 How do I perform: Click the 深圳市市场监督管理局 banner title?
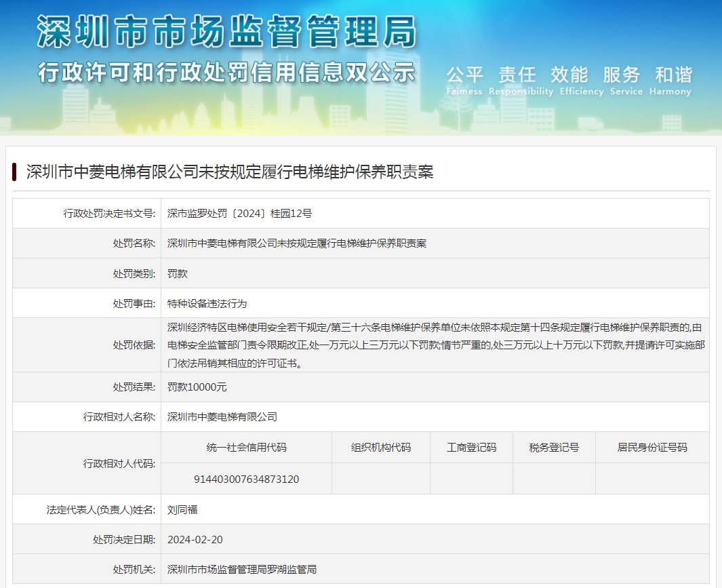[226, 32]
